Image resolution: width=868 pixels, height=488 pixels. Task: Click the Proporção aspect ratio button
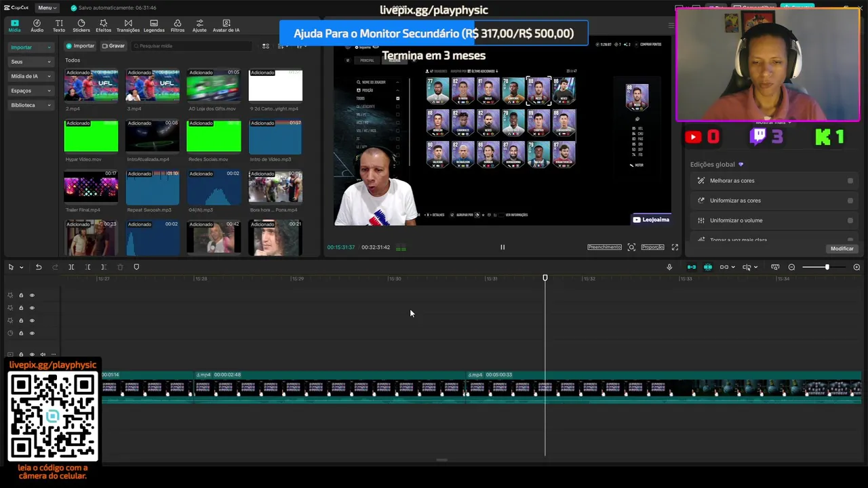tap(652, 247)
